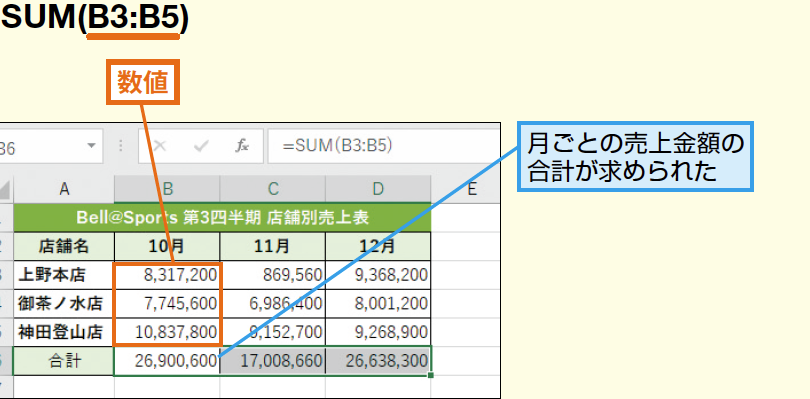Screen dimensions: 810x399
Task: Select cell with value 8,001,200
Action: (378, 304)
